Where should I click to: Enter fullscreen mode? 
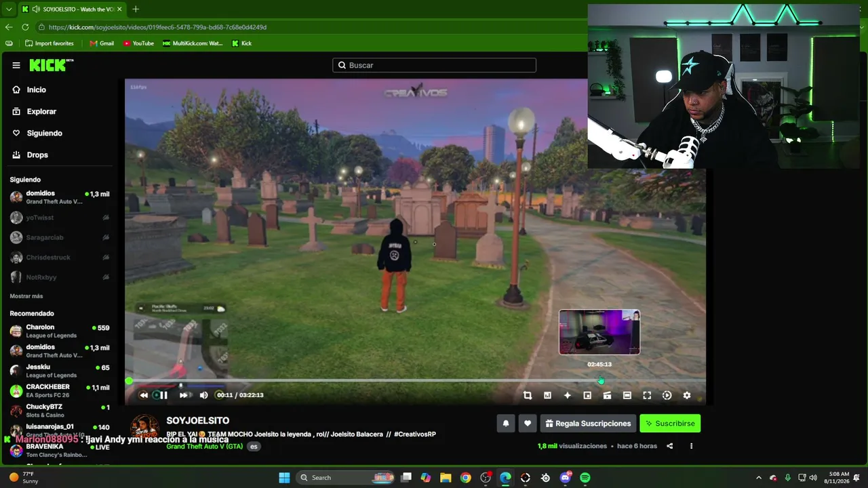647,395
